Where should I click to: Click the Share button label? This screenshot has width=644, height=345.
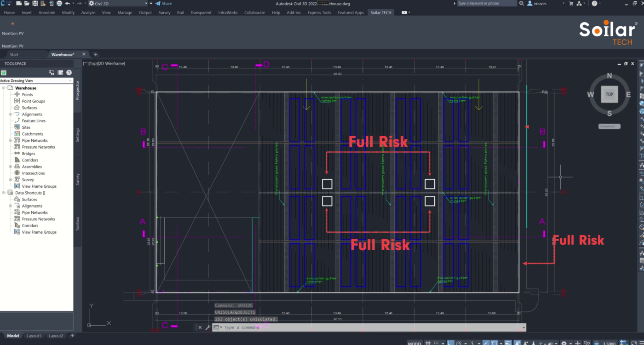pyautogui.click(x=167, y=3)
